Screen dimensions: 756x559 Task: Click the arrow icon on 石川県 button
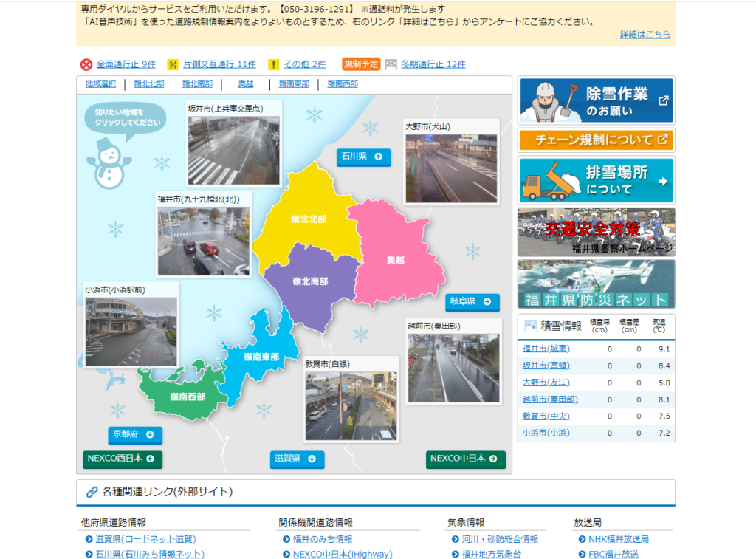tap(379, 157)
